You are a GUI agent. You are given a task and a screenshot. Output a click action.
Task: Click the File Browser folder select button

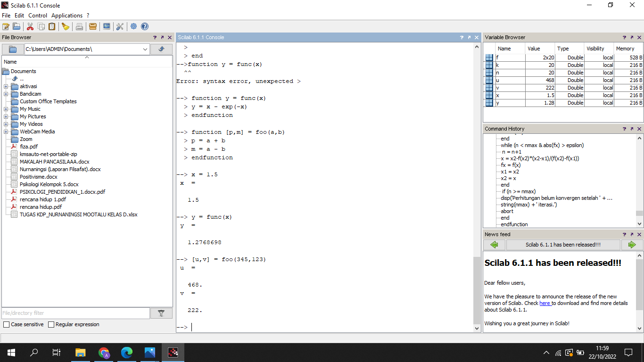(13, 49)
